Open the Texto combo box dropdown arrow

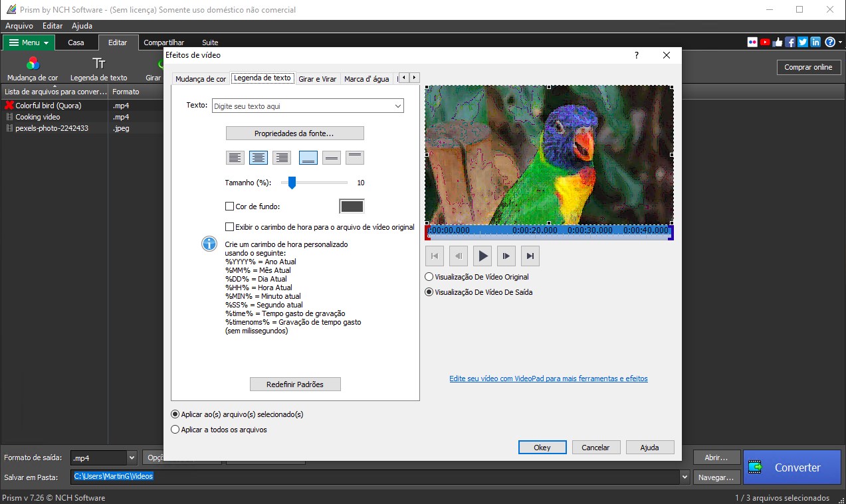tap(397, 106)
